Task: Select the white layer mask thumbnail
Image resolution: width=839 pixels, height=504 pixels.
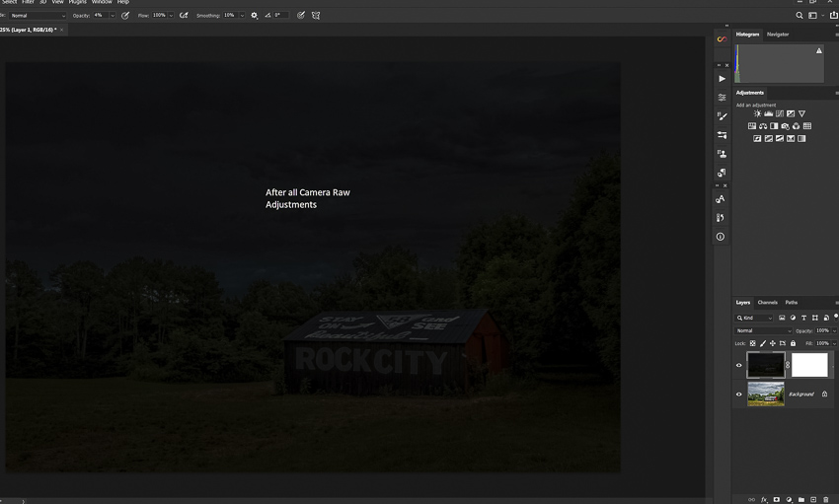Action: [x=809, y=365]
